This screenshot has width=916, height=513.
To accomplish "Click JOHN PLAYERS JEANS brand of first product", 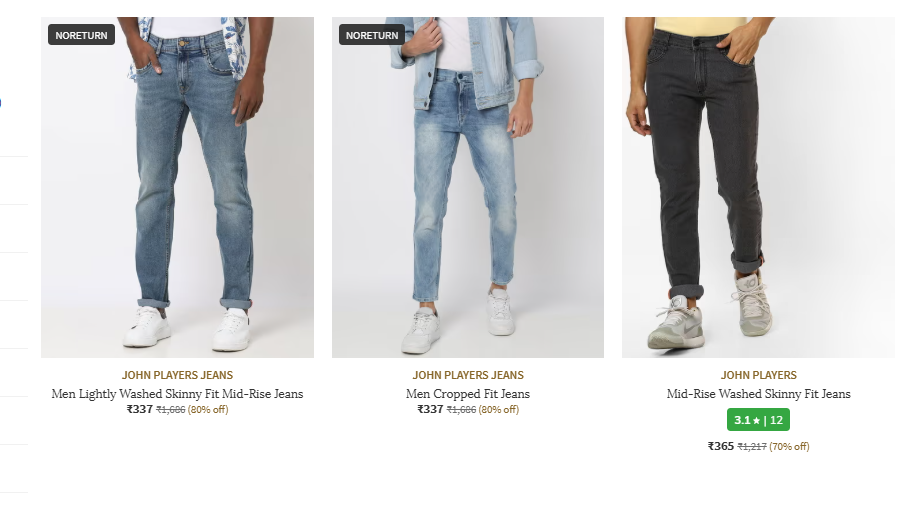I will [x=177, y=375].
